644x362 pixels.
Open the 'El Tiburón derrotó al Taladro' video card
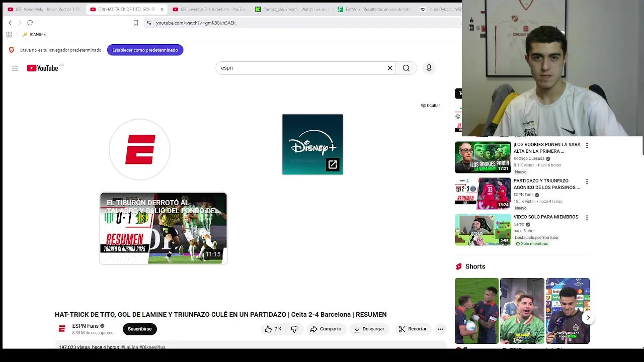point(164,228)
